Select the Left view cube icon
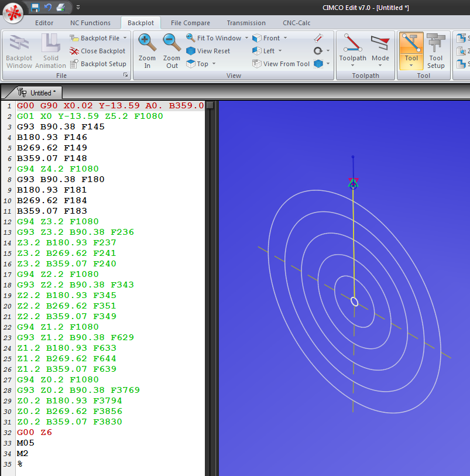This screenshot has height=476, width=470. coord(257,51)
